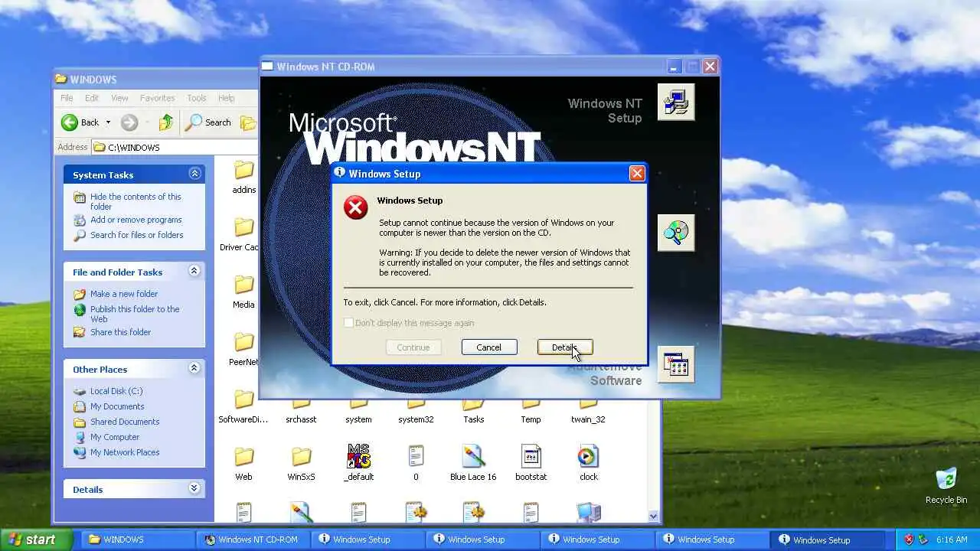The image size is (980, 551).
Task: Select the srchasst folder
Action: coord(301,410)
